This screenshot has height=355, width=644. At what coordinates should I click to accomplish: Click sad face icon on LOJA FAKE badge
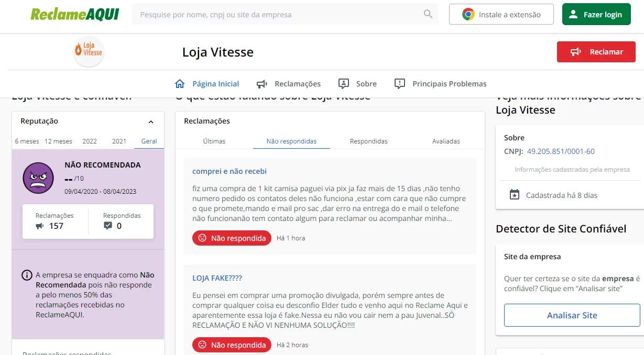(x=202, y=345)
